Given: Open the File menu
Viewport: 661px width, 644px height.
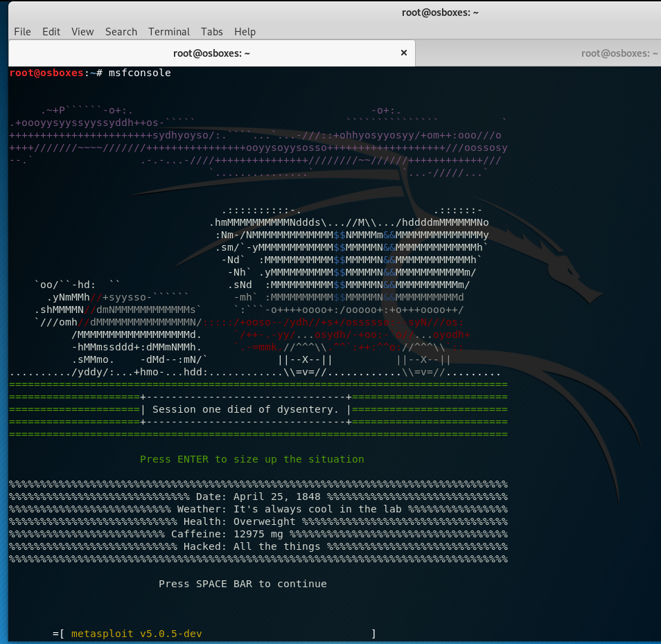Looking at the screenshot, I should click(x=22, y=31).
